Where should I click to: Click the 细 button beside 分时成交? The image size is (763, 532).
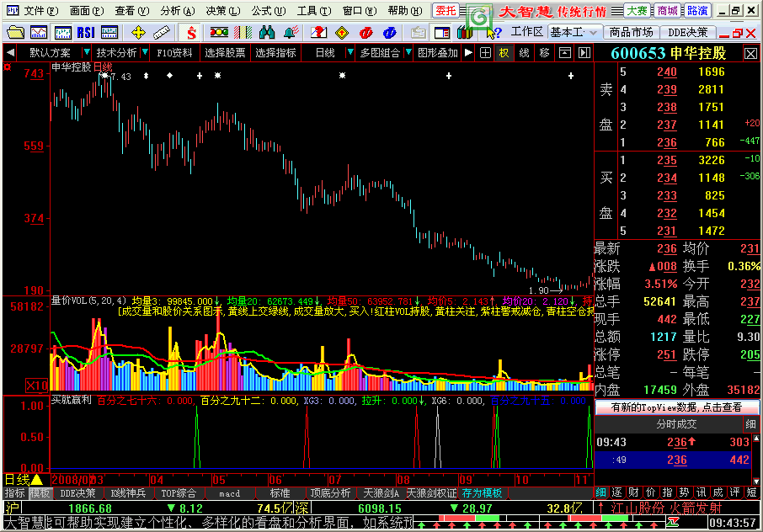[750, 424]
